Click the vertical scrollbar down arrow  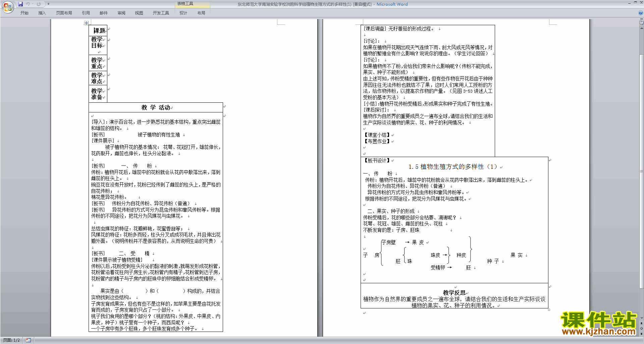pyautogui.click(x=641, y=318)
